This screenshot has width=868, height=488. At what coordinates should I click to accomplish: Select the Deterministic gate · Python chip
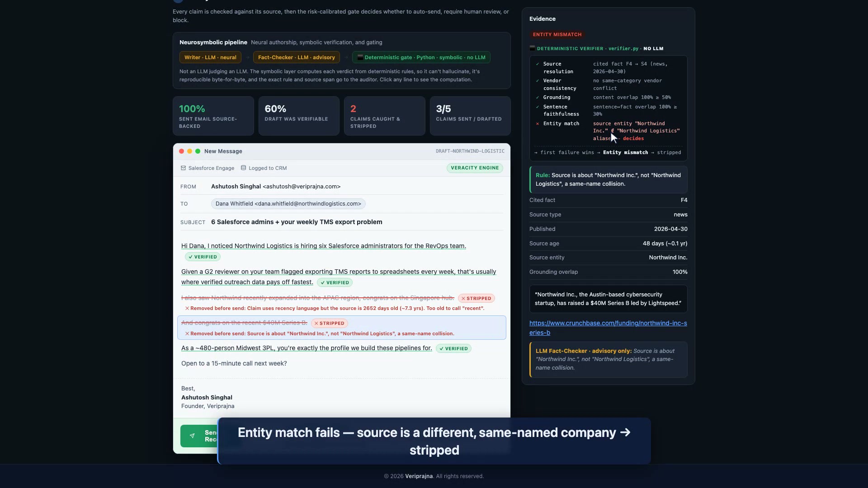(x=421, y=57)
